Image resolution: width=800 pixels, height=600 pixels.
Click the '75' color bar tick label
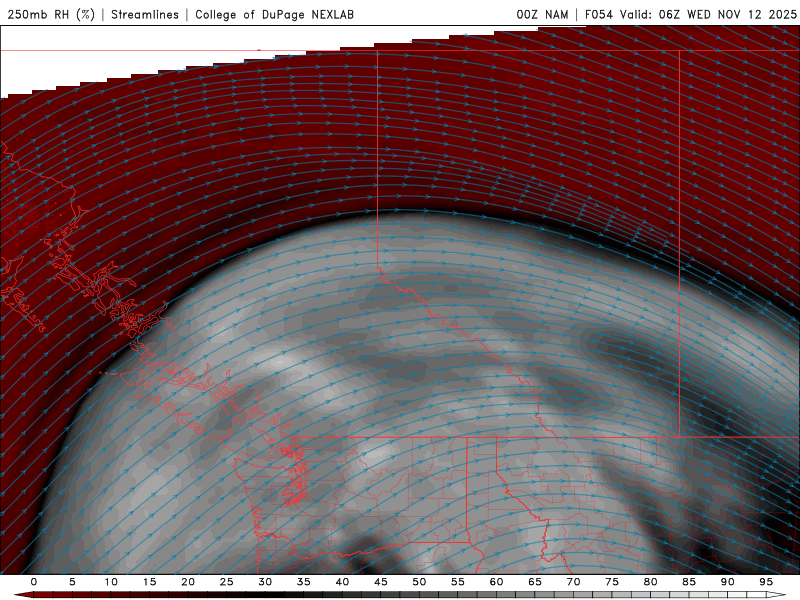(x=612, y=582)
